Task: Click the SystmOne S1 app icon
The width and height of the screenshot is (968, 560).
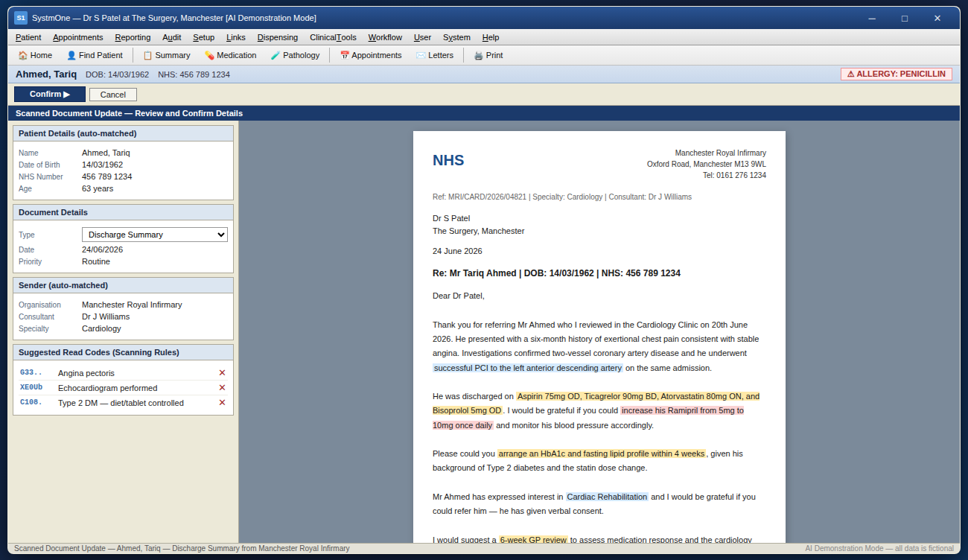Action: [x=21, y=18]
